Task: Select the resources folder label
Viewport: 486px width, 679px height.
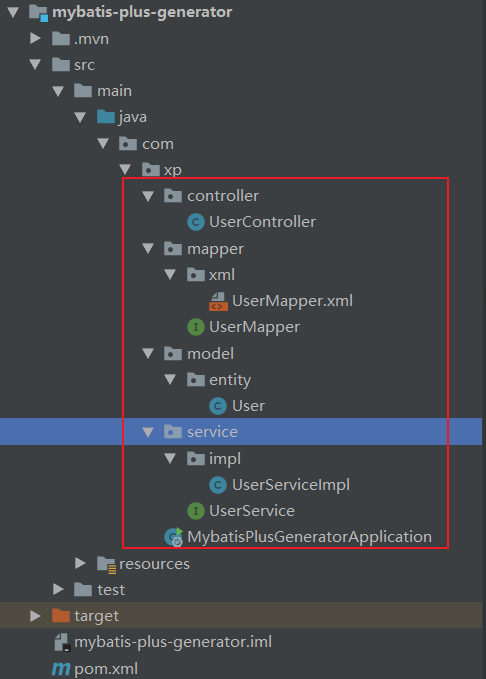Action: [154, 564]
